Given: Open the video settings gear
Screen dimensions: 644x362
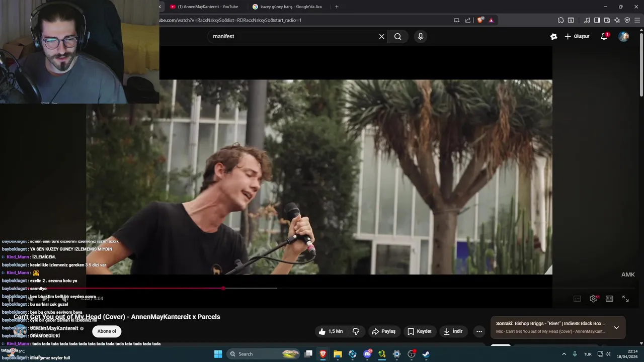Looking at the screenshot, I should tap(593, 299).
